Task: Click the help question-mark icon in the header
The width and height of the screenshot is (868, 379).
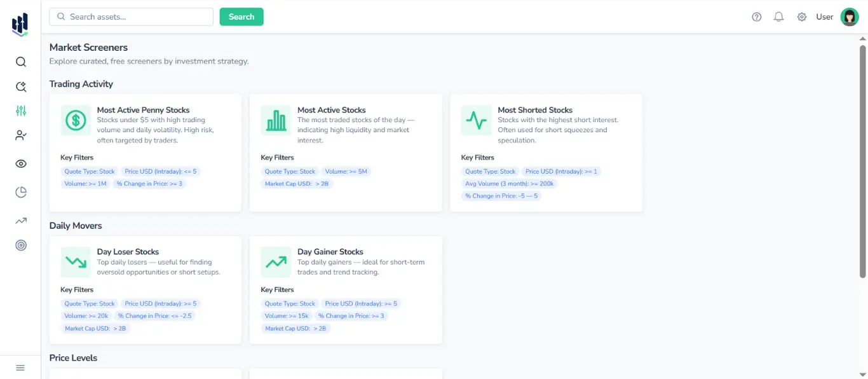Action: click(x=756, y=17)
